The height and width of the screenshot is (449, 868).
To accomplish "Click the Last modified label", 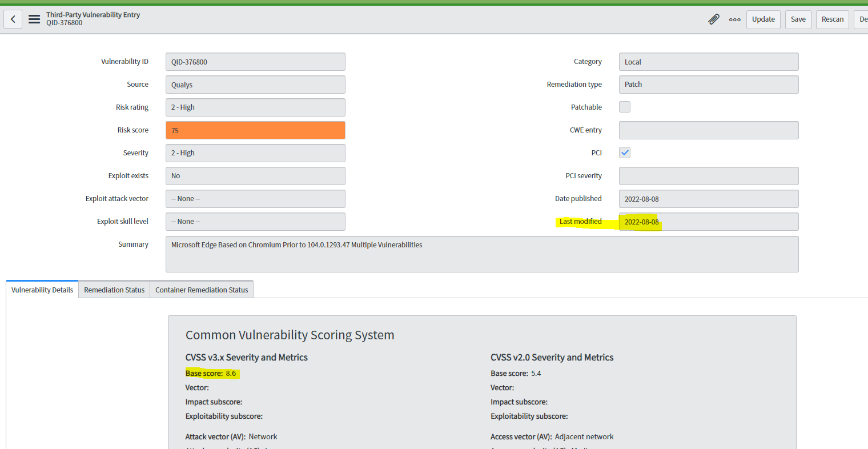I will (x=581, y=222).
